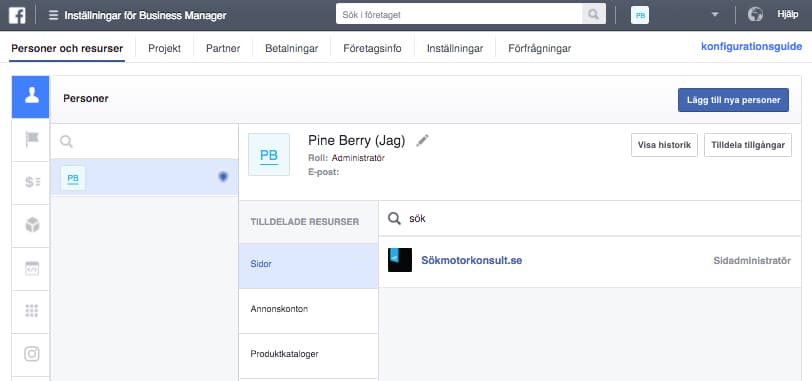Image resolution: width=812 pixels, height=381 pixels.
Task: Select the Pages flag sidebar icon
Action: click(32, 139)
